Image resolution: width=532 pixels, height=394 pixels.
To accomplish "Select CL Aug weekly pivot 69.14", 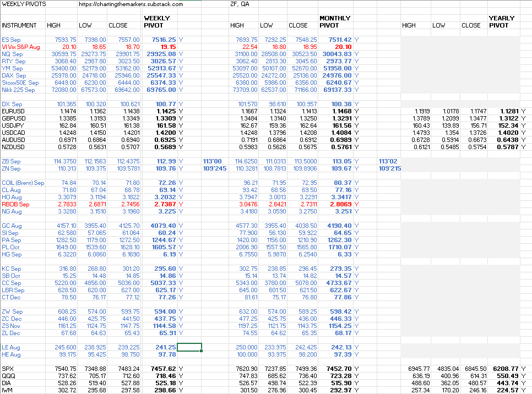I will (167, 190).
